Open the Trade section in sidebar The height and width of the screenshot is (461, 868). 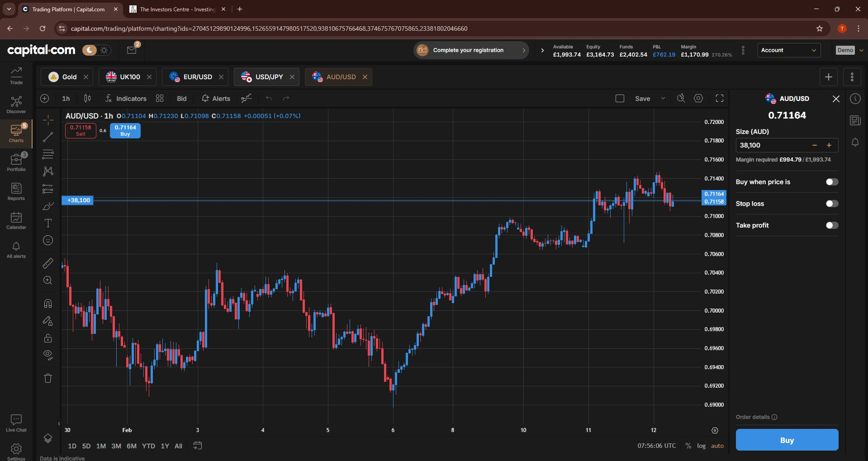[16, 76]
